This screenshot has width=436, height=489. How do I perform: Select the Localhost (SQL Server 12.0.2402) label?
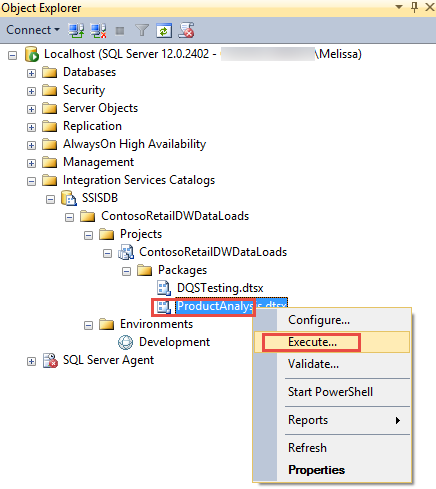pos(203,54)
